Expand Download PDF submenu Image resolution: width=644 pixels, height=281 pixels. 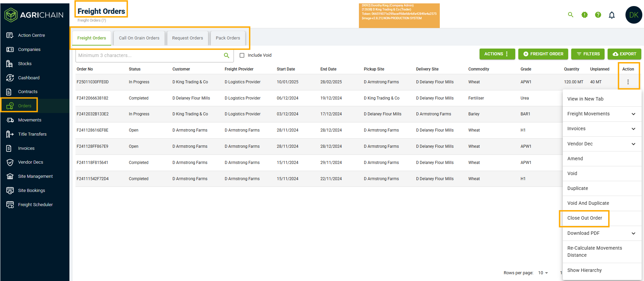[x=634, y=233]
